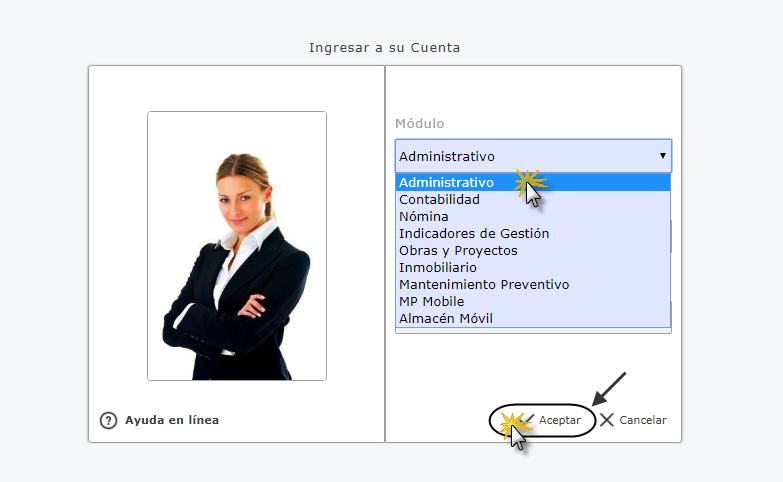Select Contabilidad from the module list
The width and height of the screenshot is (783, 482).
pyautogui.click(x=533, y=199)
